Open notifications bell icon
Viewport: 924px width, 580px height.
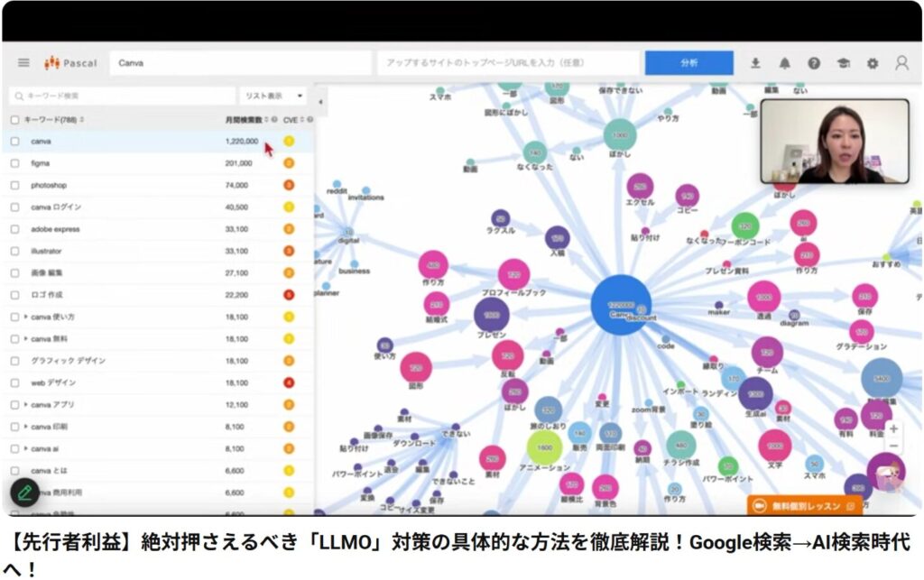784,63
